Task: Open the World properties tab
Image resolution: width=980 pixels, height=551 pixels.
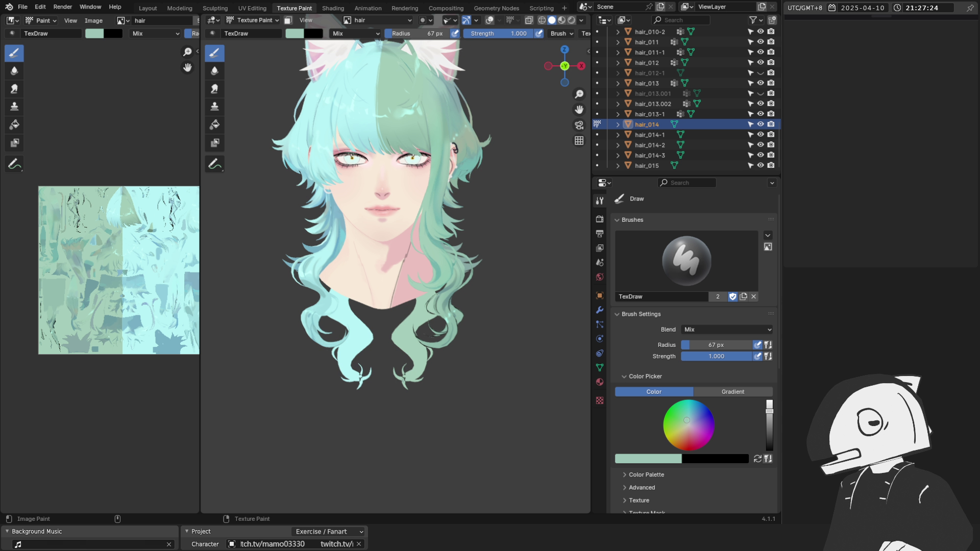Action: click(x=600, y=277)
